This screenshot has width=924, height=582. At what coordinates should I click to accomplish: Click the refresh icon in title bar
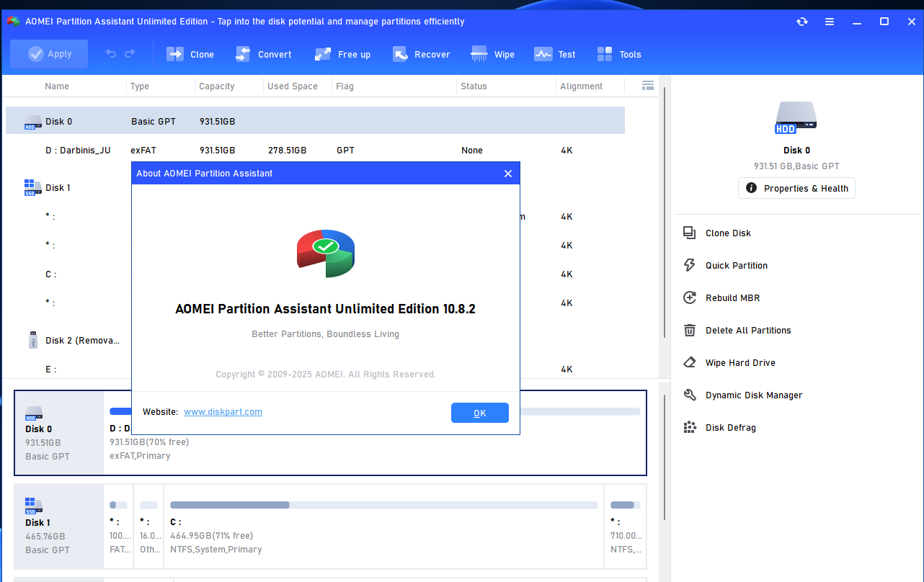(x=802, y=22)
